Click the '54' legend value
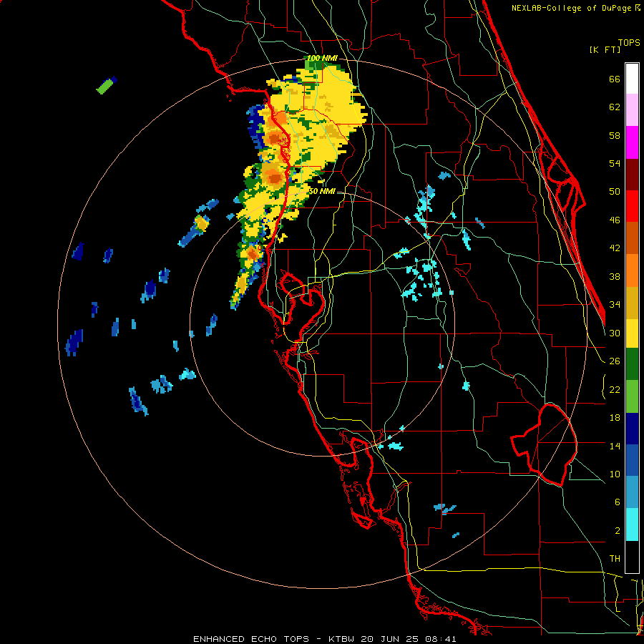644x644 pixels. tap(615, 163)
